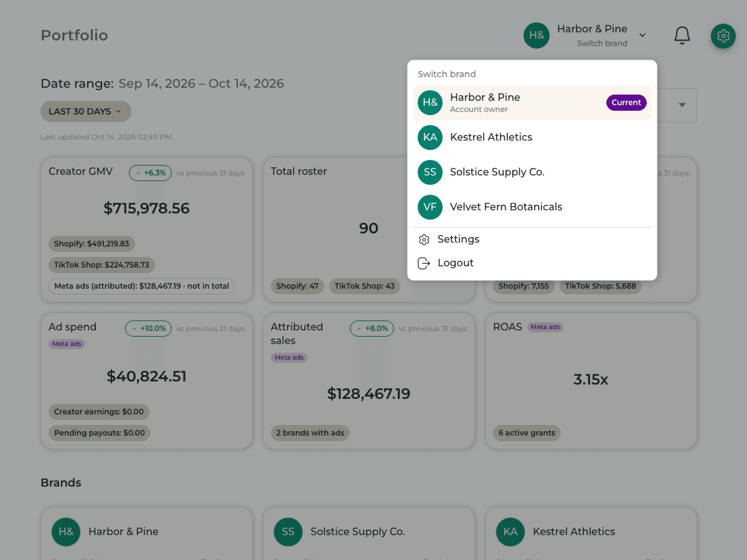The image size is (747, 560).
Task: Click Creator earnings: $0.00 chip
Action: pos(99,412)
